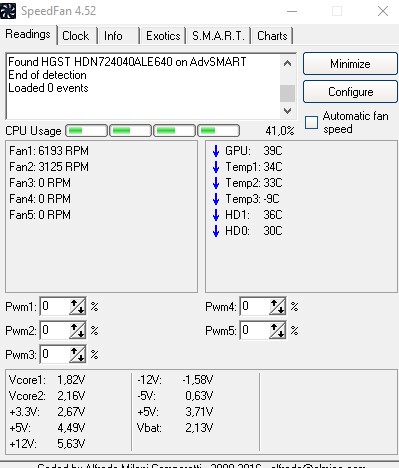Minimize SpeedFan using the title bar button
The image size is (399, 468).
tap(292, 11)
